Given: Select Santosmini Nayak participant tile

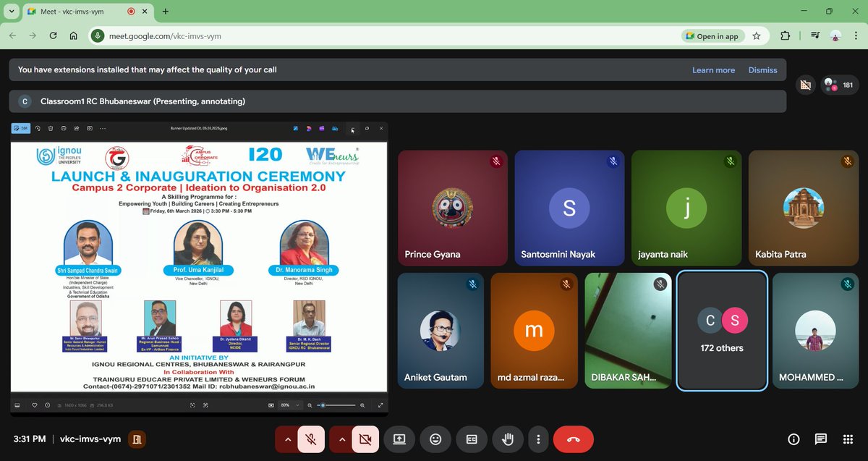Looking at the screenshot, I should tap(569, 208).
